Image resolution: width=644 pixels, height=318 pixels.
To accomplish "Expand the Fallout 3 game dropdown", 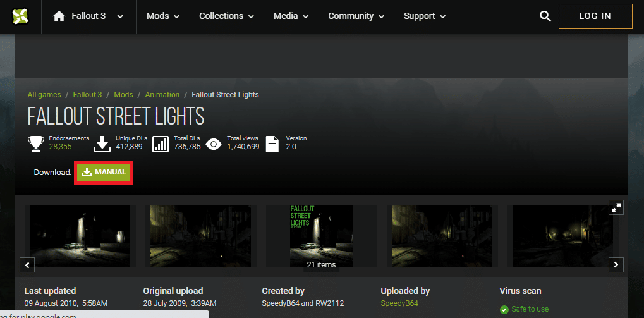I will (x=120, y=17).
